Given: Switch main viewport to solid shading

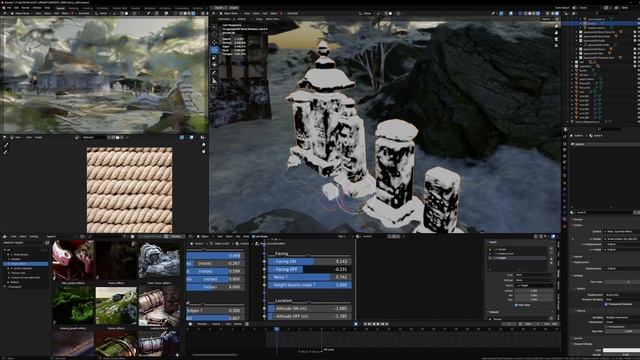Looking at the screenshot, I should pos(530,13).
